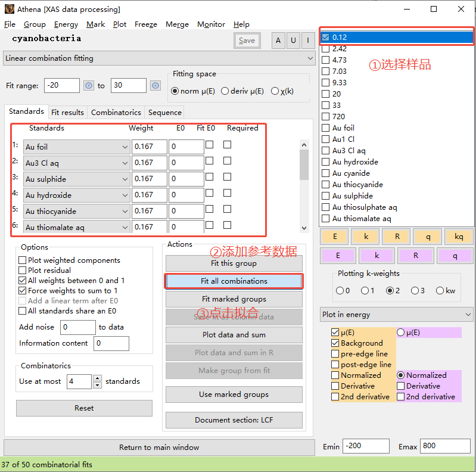Tick Required checkbox for Au sulphide standard

227,177
